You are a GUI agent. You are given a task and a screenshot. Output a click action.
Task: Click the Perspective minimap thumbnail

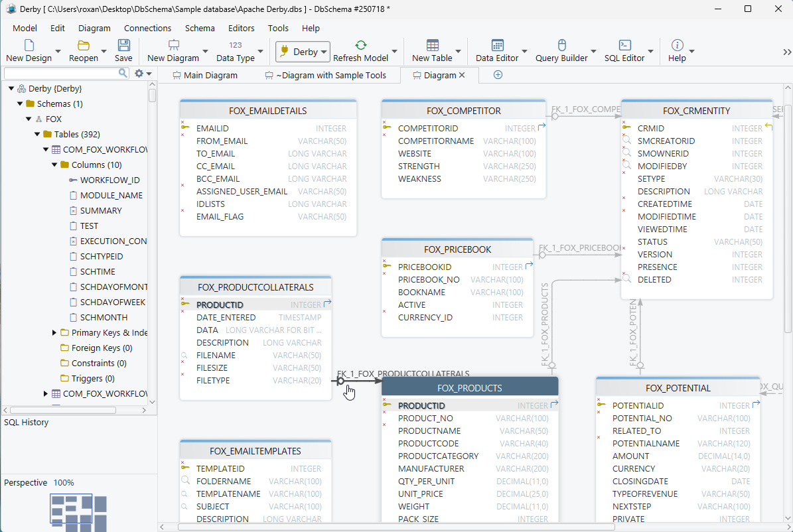pos(78,512)
